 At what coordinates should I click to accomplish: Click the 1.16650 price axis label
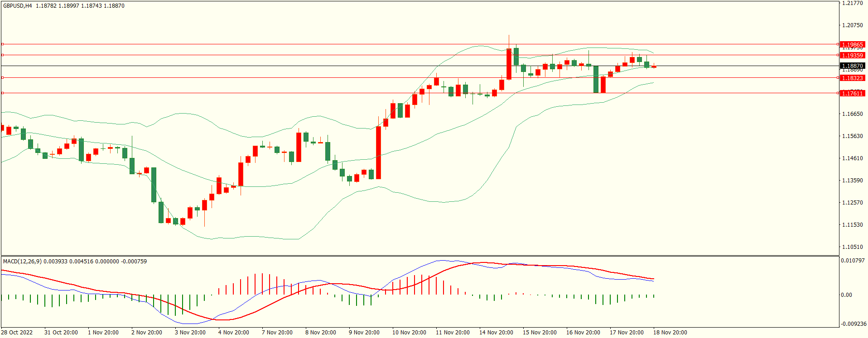pos(852,114)
